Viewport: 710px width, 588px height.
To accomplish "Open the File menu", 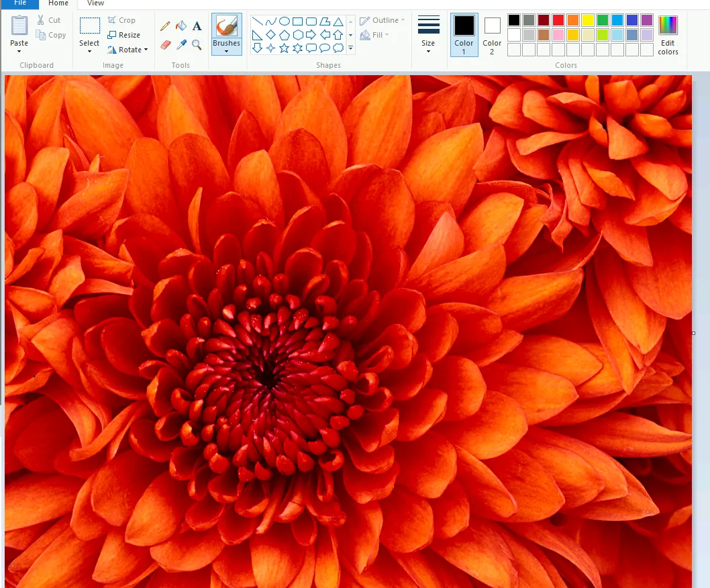I will point(20,3).
